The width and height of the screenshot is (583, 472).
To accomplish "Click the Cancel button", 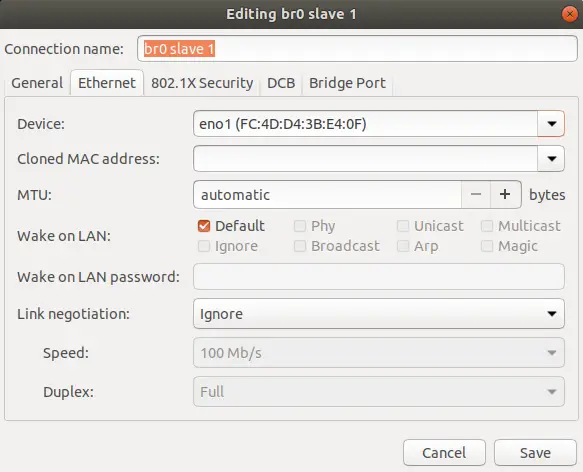I will point(444,453).
